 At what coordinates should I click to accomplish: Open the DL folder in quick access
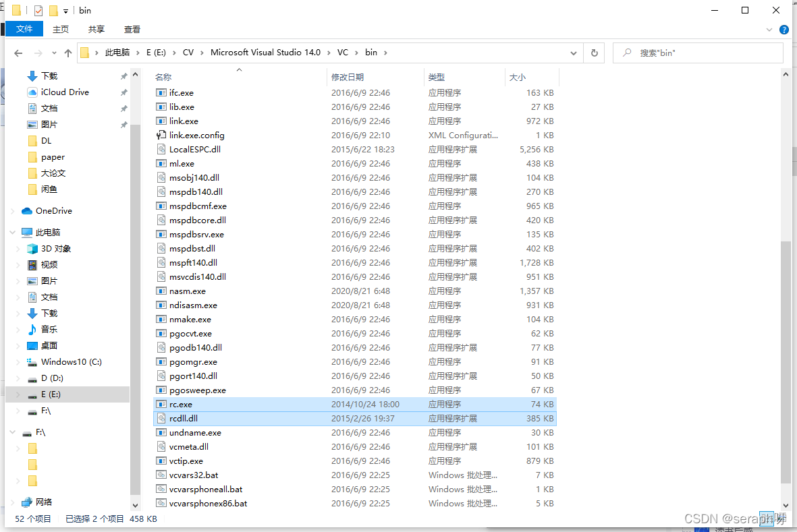coord(39,141)
